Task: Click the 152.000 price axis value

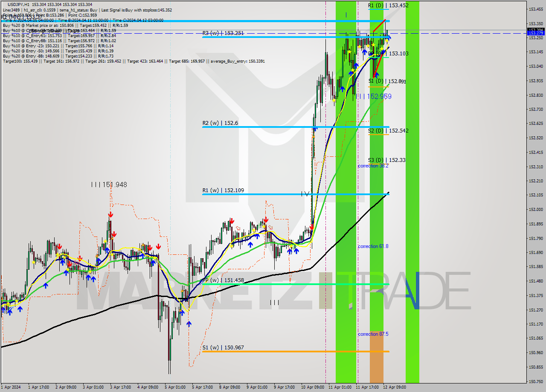Action: pyautogui.click(x=536, y=210)
